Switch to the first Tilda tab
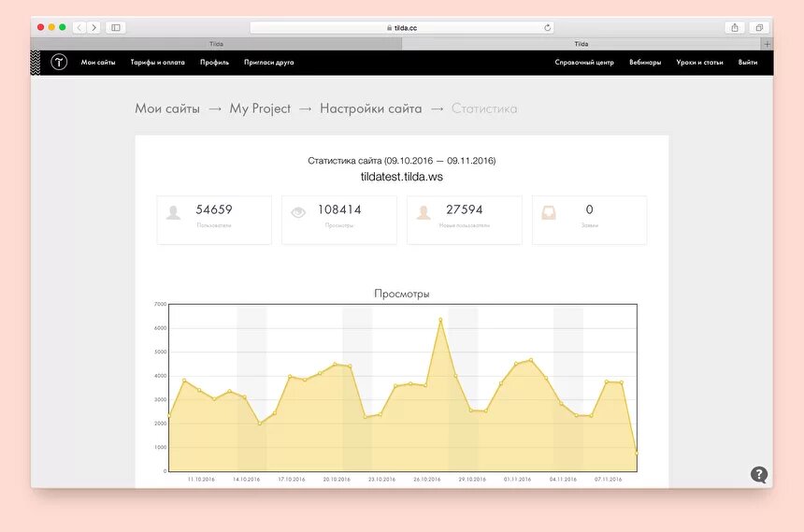This screenshot has width=804, height=532. pyautogui.click(x=216, y=44)
